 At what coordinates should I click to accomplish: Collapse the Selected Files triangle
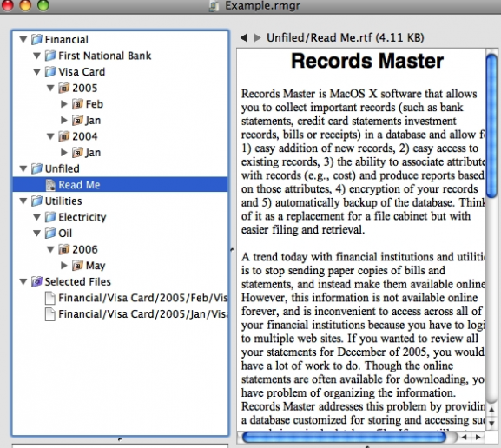click(x=23, y=281)
